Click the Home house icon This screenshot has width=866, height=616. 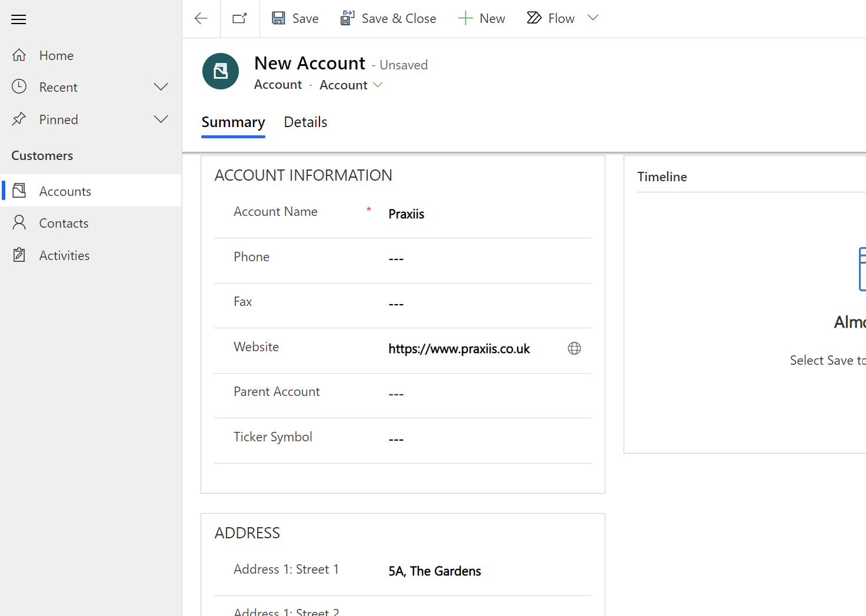[x=19, y=55]
